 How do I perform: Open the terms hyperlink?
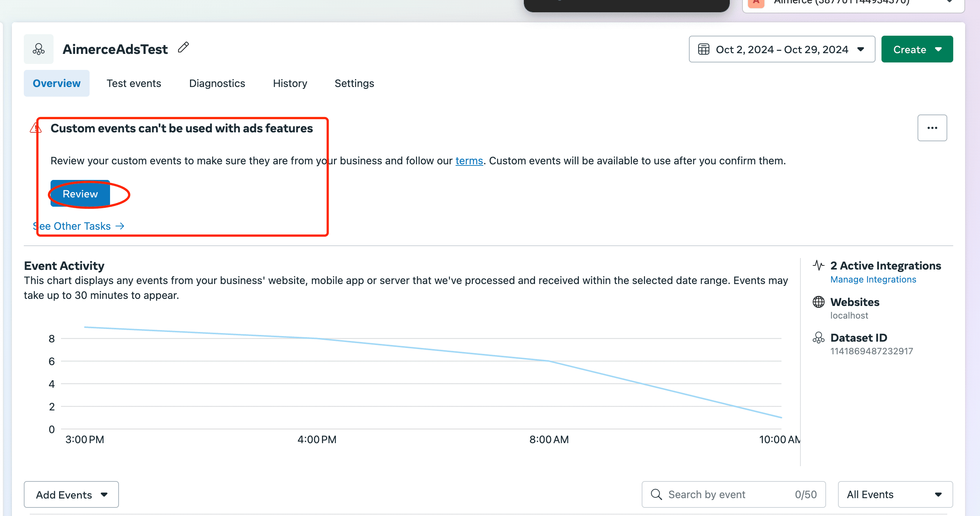469,161
